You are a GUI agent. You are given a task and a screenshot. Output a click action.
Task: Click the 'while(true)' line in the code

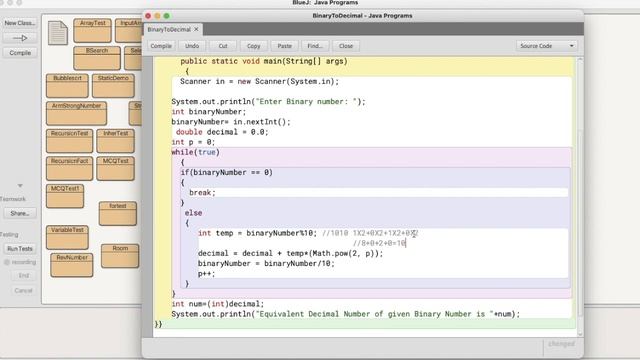pyautogui.click(x=196, y=152)
